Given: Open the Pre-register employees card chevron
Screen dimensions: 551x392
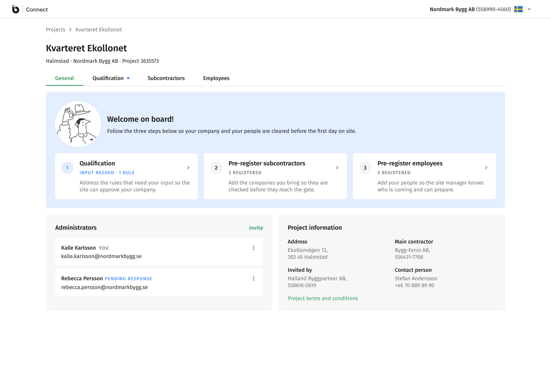Looking at the screenshot, I should pos(486,168).
